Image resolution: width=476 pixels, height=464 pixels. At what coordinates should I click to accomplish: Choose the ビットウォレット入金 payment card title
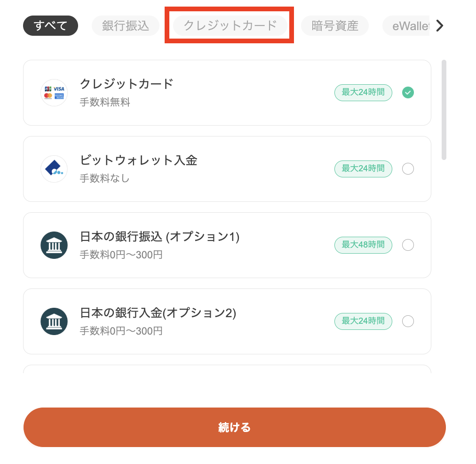138,160
